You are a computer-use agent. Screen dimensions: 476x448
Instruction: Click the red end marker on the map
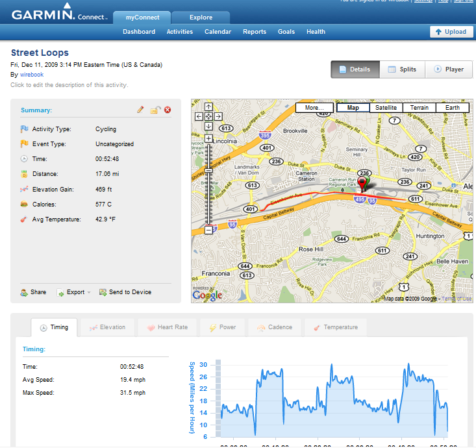point(362,184)
